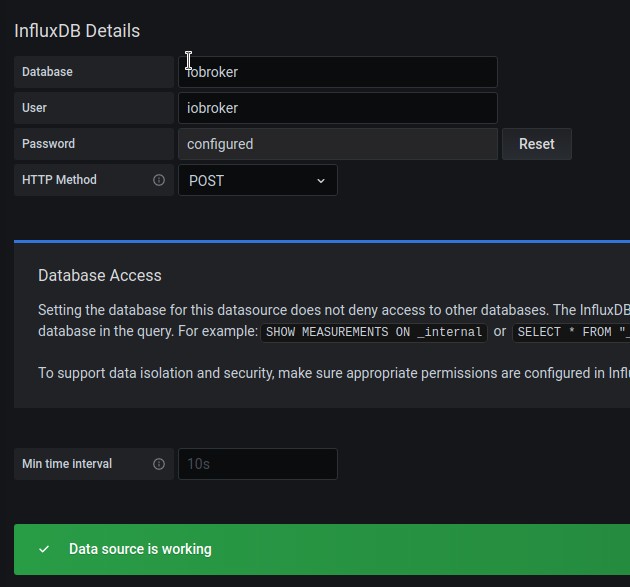Open the HTTP Method dropdown showing POST

(x=257, y=180)
